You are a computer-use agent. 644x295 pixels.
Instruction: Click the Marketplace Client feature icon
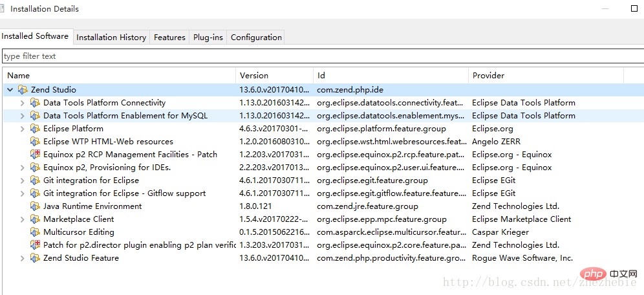[x=35, y=219]
